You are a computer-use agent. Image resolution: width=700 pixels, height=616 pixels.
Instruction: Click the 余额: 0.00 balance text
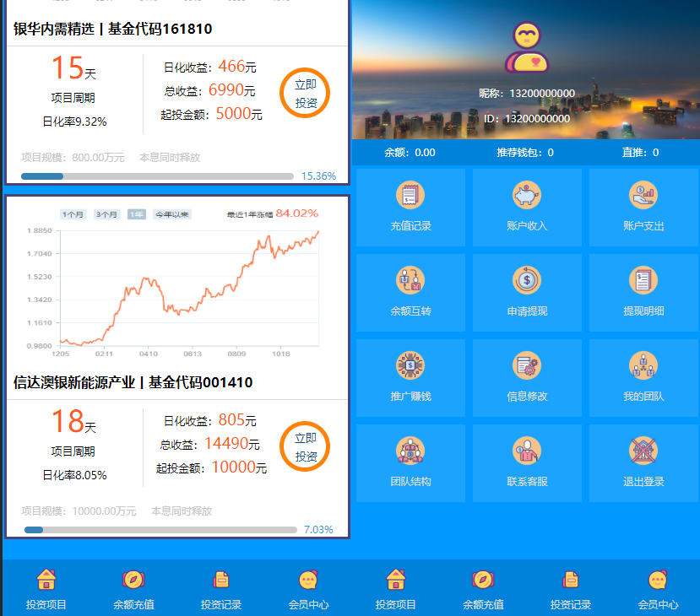pyautogui.click(x=410, y=153)
